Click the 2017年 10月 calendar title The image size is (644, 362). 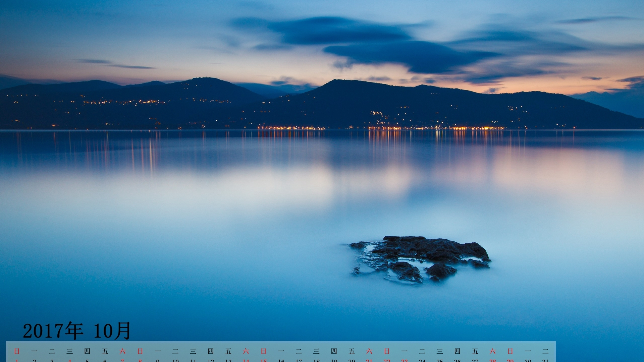point(76,331)
